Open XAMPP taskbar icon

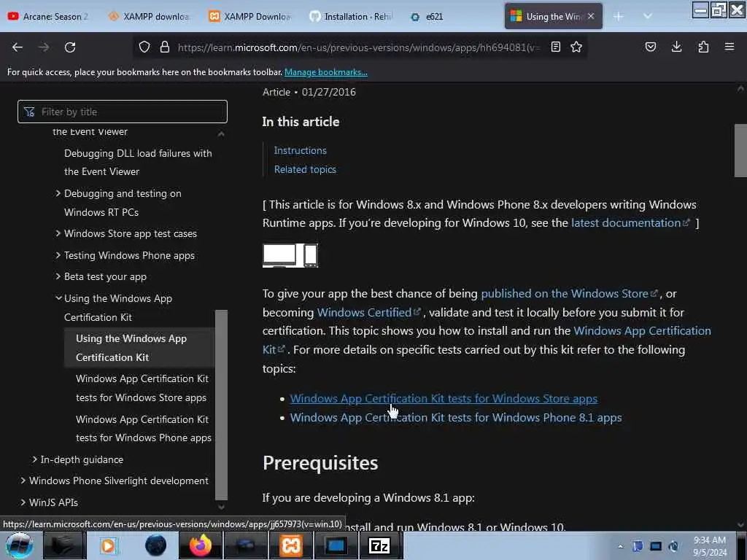(x=290, y=545)
